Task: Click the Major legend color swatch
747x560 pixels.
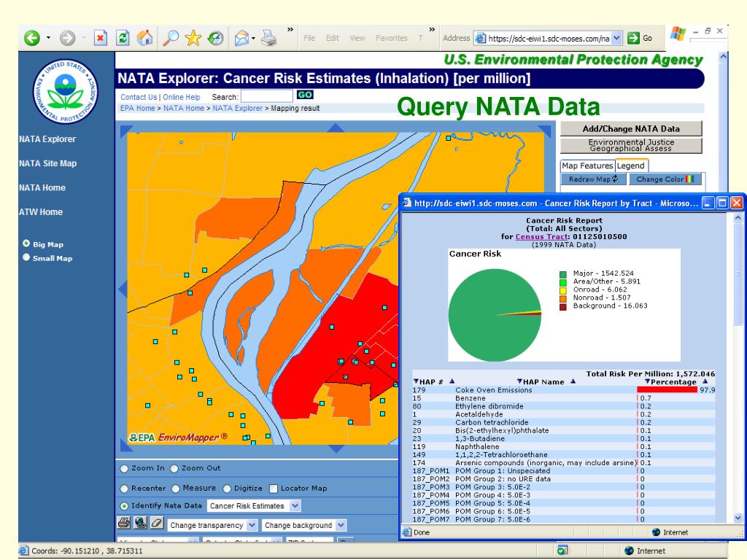Action: [563, 274]
